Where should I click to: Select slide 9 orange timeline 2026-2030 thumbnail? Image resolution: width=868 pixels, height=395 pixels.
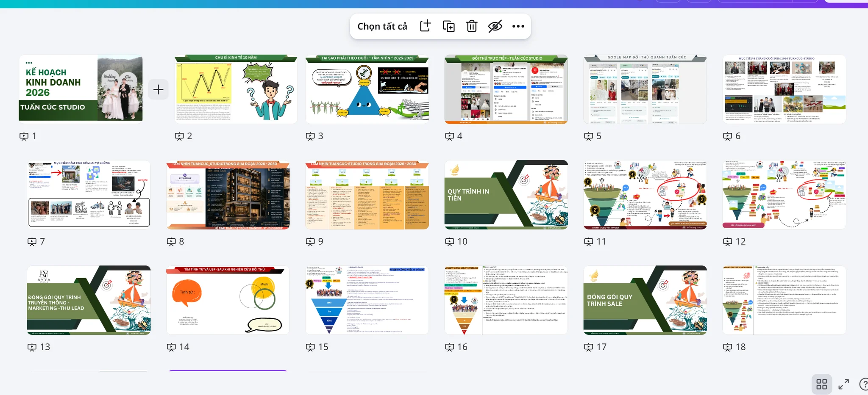[367, 194]
